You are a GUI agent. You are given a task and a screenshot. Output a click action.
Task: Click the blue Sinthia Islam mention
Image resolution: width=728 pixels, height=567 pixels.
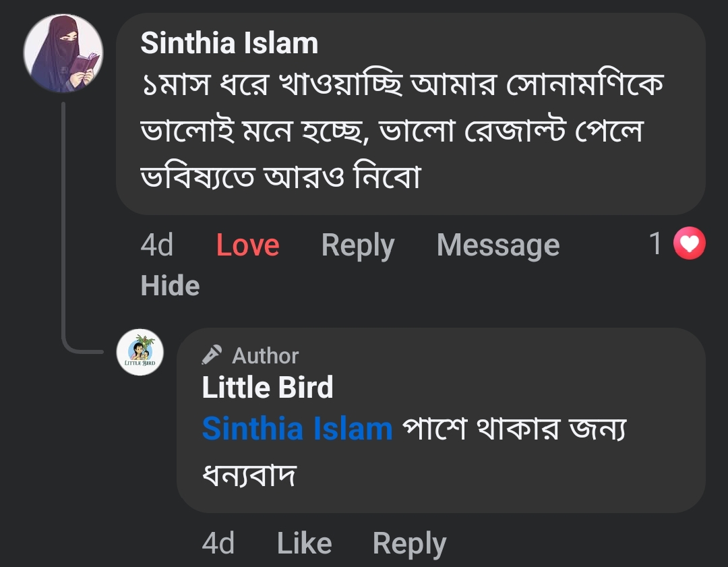297,429
